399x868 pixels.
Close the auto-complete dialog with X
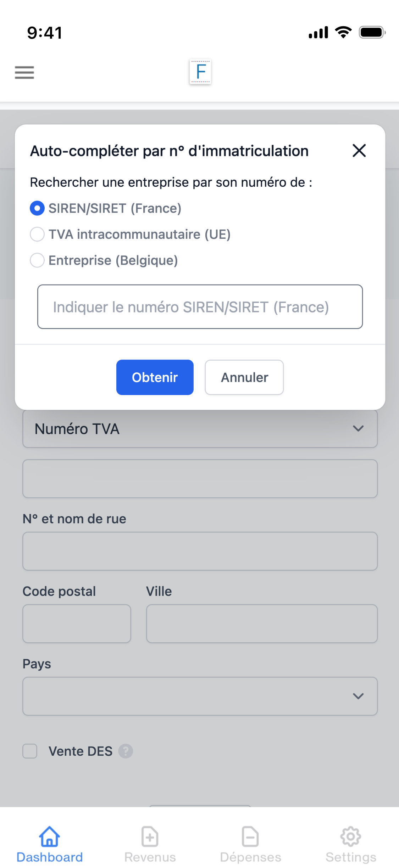[x=359, y=151]
